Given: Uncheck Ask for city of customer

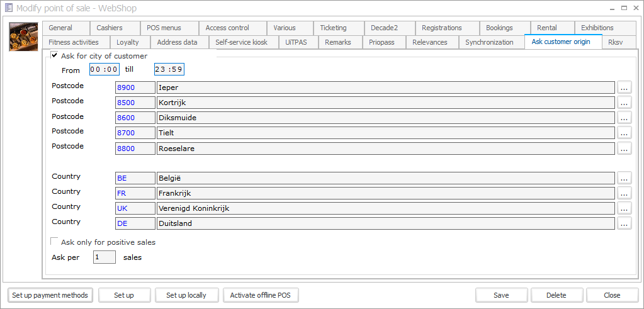Looking at the screenshot, I should click(55, 56).
